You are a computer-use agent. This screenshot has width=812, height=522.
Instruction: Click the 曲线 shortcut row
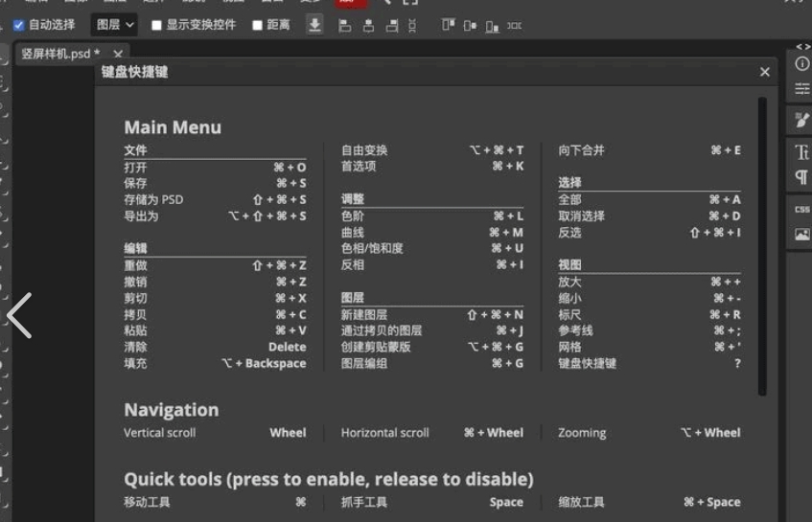click(432, 233)
